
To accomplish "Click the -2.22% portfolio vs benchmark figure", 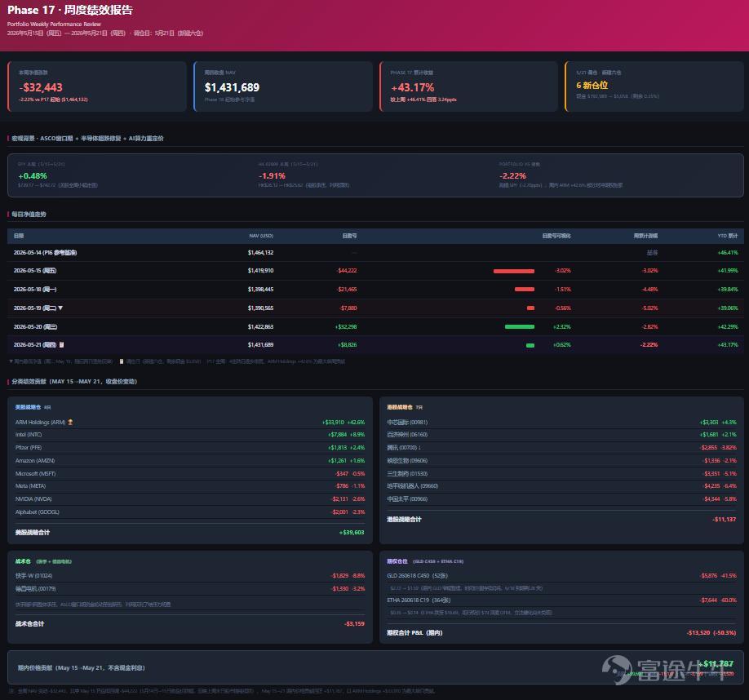I will click(x=512, y=175).
